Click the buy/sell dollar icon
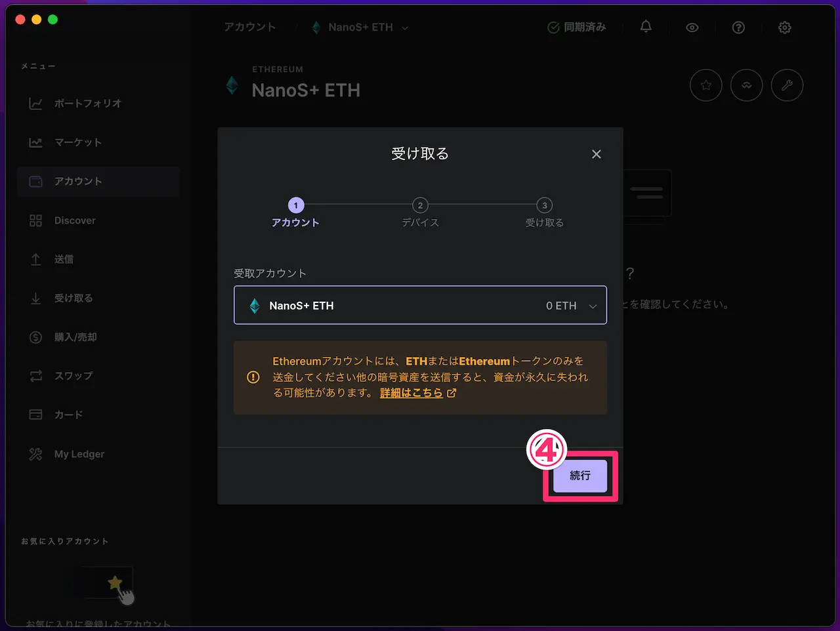 pyautogui.click(x=36, y=337)
